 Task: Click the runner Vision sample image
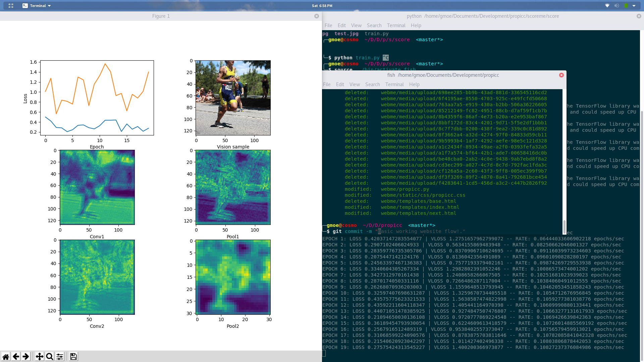(233, 98)
